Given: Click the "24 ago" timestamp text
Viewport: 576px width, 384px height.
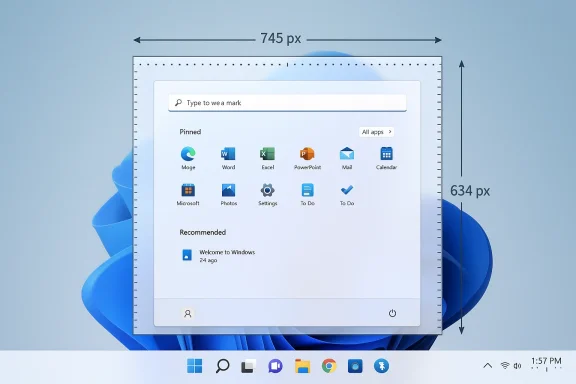Looking at the screenshot, I should [208, 260].
